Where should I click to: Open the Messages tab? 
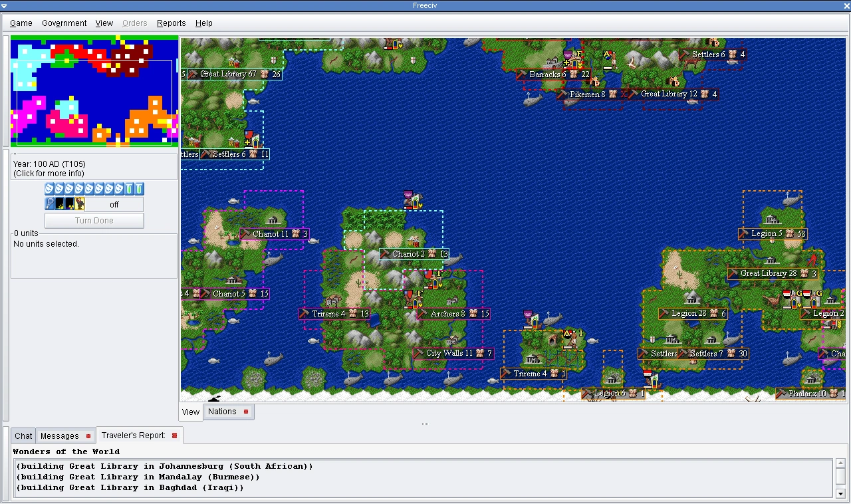coord(65,436)
